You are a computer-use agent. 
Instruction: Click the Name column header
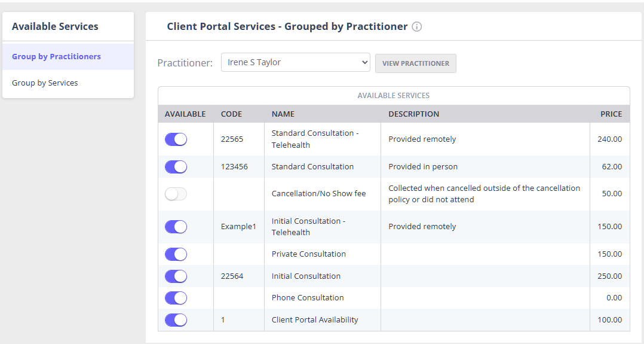[x=283, y=114]
